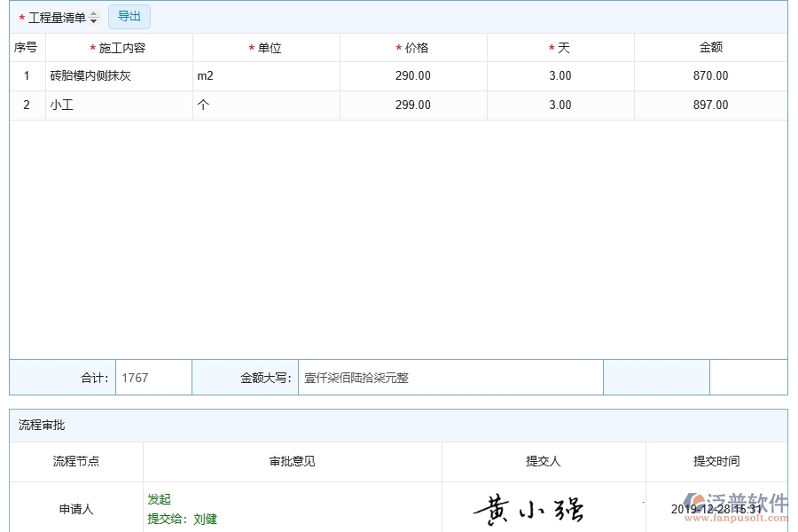Select row 2 cell 小工
The image size is (798, 532).
click(x=62, y=105)
